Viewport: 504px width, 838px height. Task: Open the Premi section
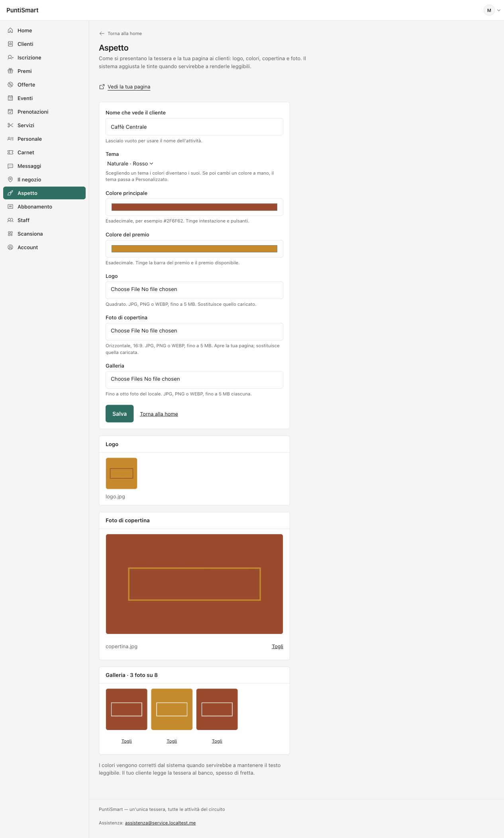[x=44, y=71]
